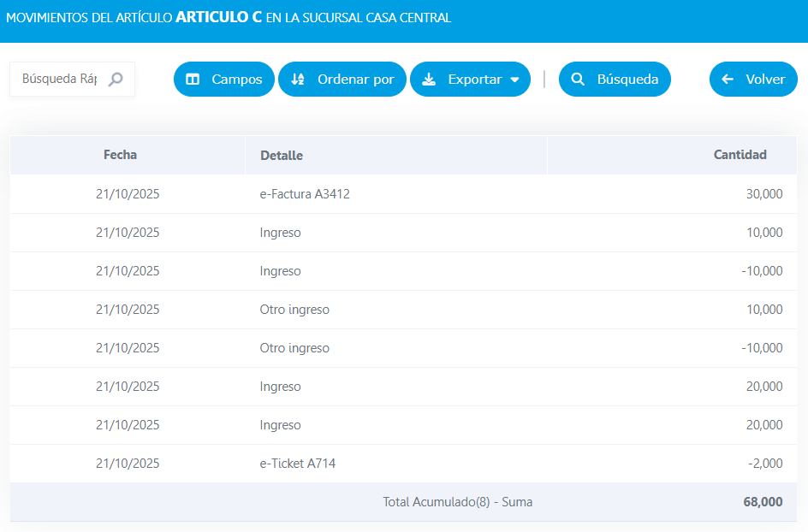The width and height of the screenshot is (808, 532).
Task: Open the Campos field selector
Action: tap(224, 80)
